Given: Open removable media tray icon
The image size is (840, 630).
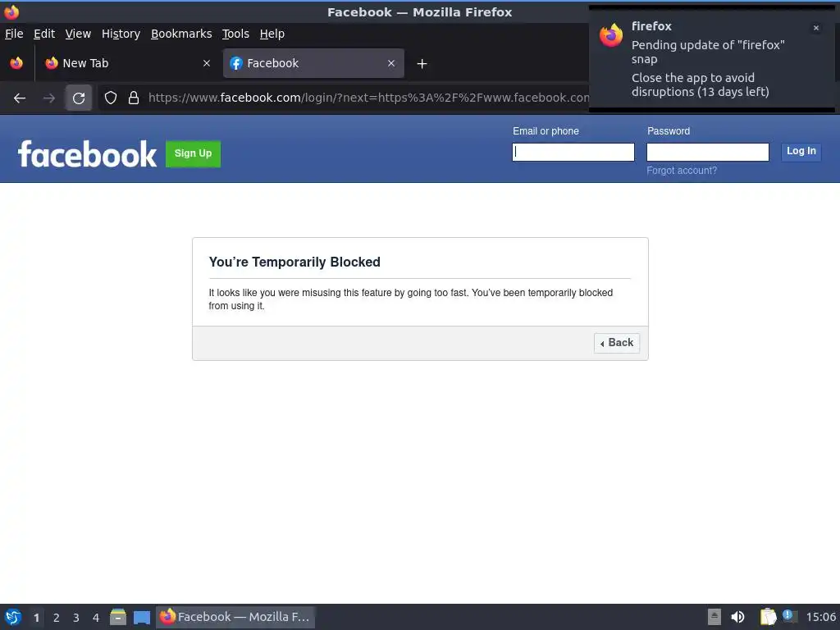Looking at the screenshot, I should 714,617.
